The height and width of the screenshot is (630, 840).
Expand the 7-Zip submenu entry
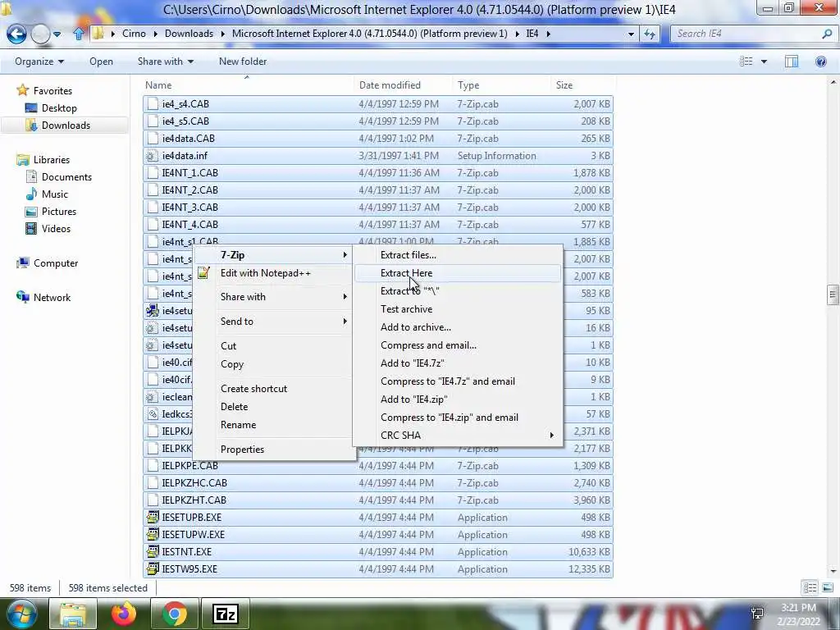point(274,255)
